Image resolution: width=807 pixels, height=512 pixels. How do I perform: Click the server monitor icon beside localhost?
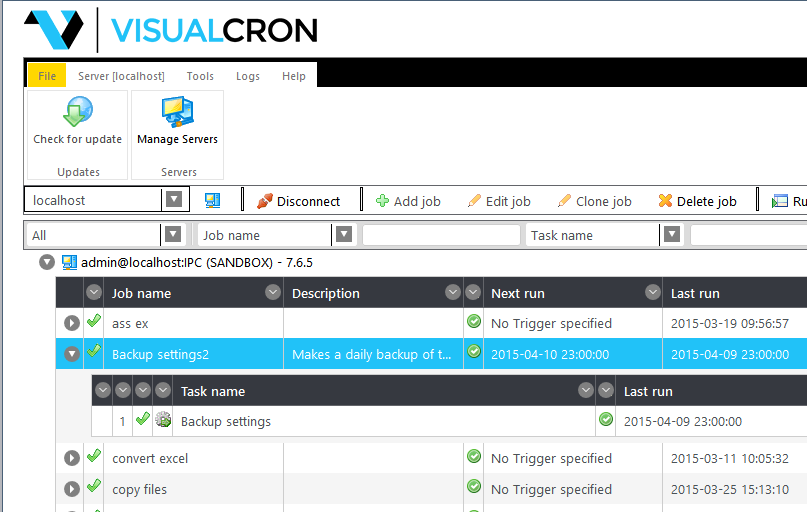pos(212,200)
